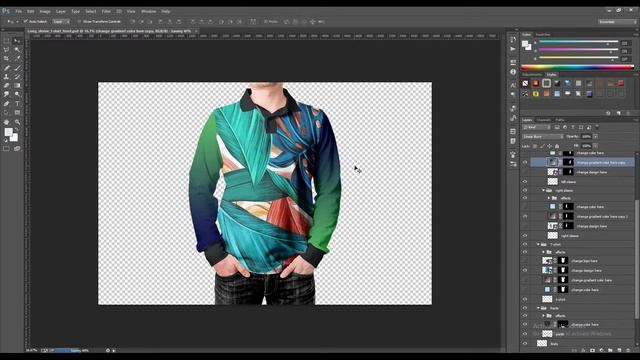Switch to the Adjustments tab
The width and height of the screenshot is (640, 360).
click(532, 75)
